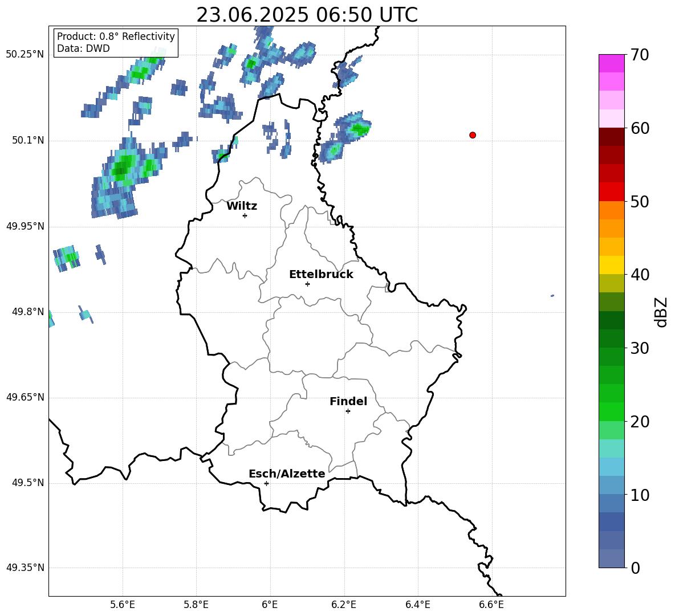Click the 50.1°N latitude label
Image resolution: width=675 pixels, height=616 pixels.
point(28,140)
